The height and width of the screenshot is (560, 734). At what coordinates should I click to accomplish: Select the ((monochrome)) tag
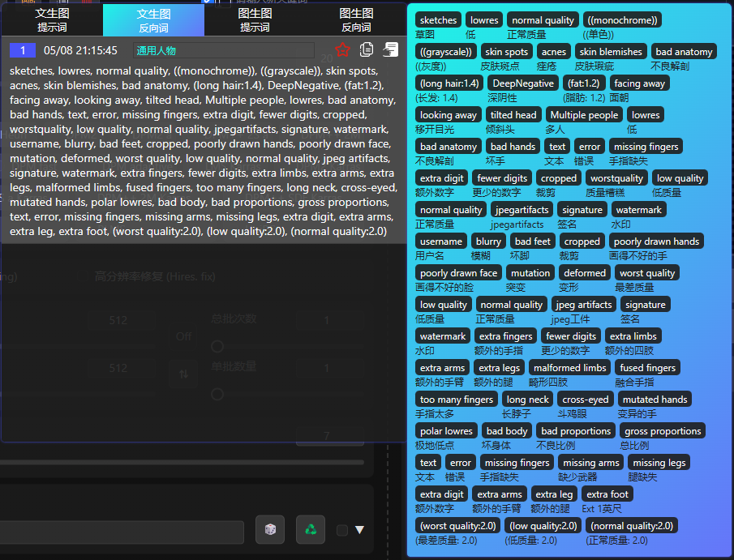pyautogui.click(x=623, y=20)
